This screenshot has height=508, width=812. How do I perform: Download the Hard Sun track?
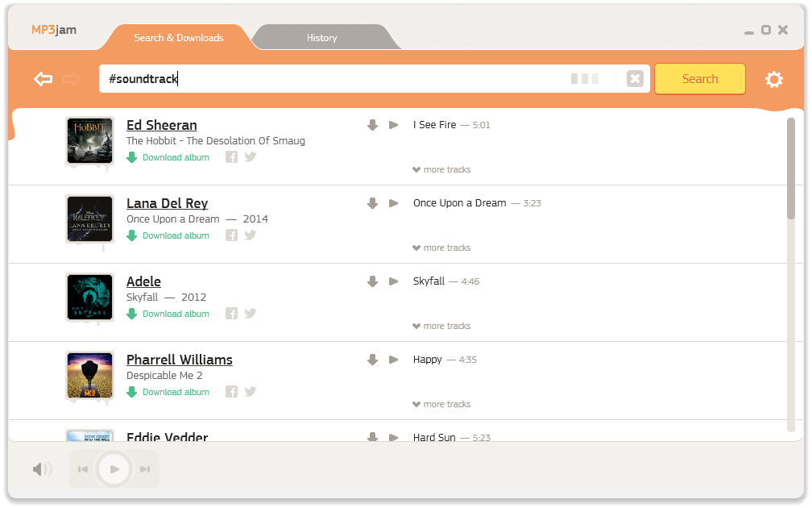coord(372,437)
